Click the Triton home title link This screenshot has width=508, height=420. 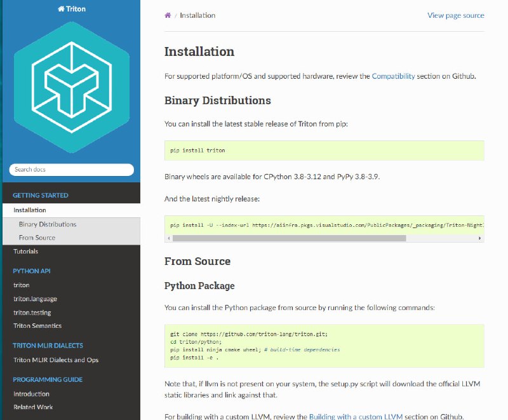pos(71,10)
